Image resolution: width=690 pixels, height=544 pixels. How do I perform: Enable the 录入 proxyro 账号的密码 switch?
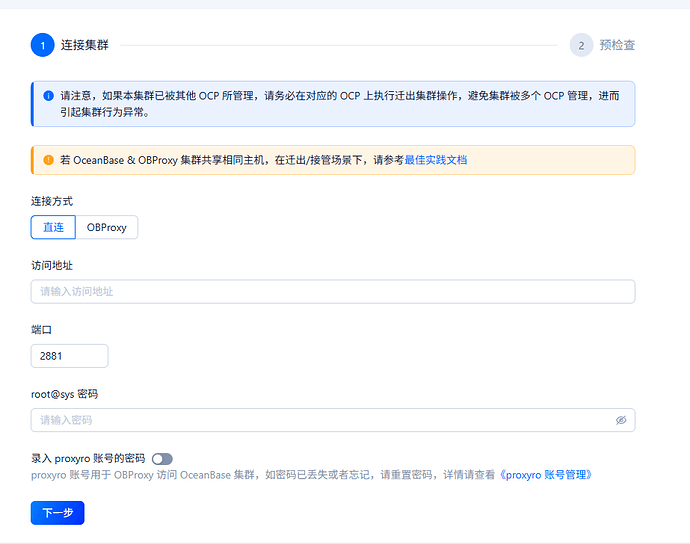[x=162, y=458]
